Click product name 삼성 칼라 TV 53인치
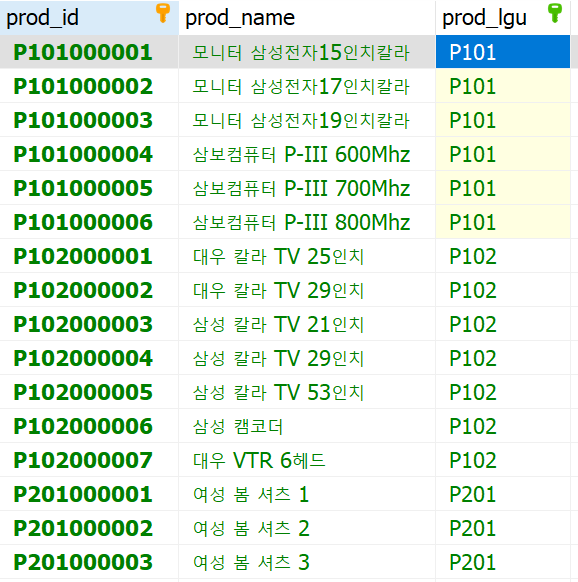 coord(278,392)
